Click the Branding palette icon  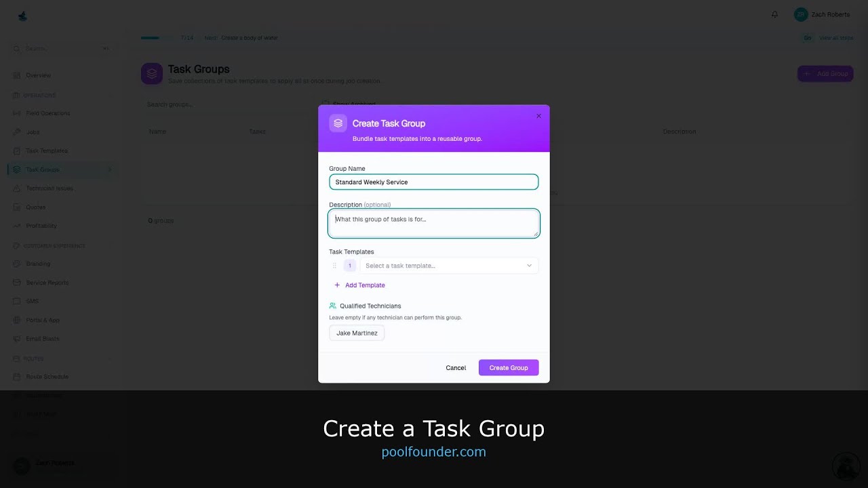coord(17,264)
